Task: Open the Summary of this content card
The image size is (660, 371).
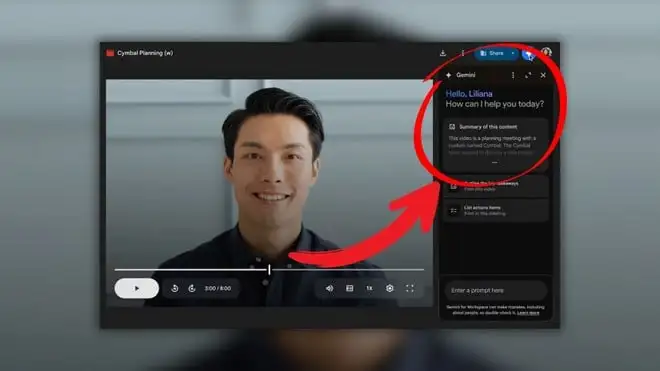Action: pos(495,144)
